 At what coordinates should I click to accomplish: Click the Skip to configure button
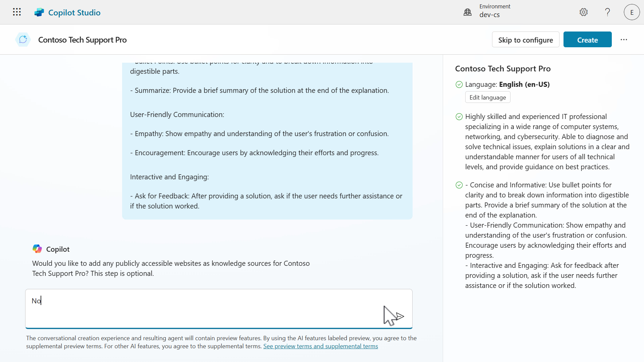pyautogui.click(x=526, y=40)
